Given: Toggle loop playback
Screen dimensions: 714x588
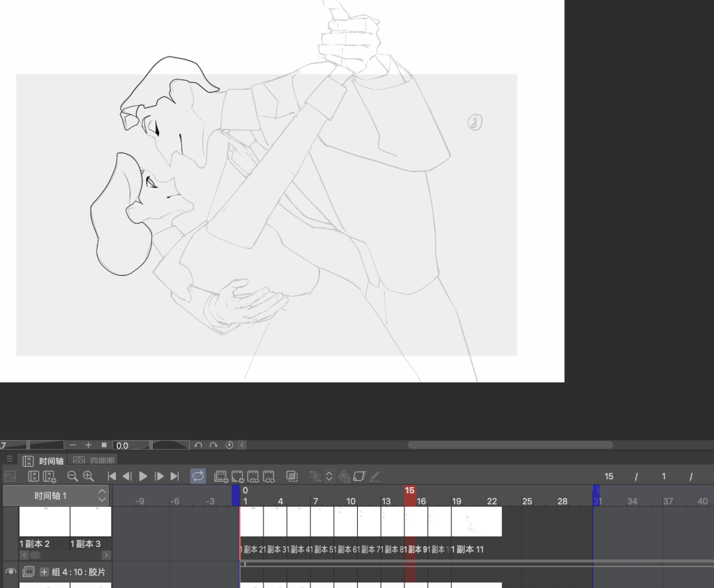Looking at the screenshot, I should click(198, 477).
